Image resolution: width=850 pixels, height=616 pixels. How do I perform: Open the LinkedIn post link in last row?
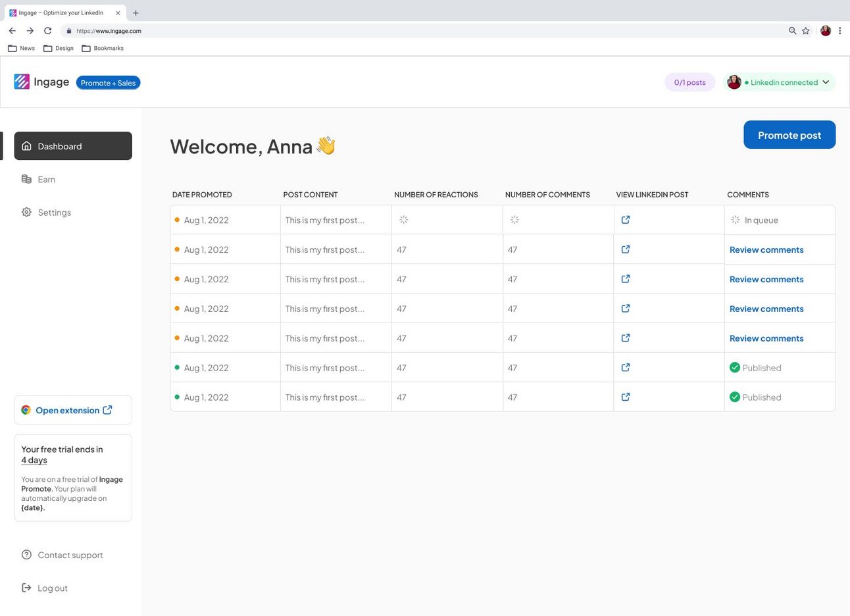point(625,397)
